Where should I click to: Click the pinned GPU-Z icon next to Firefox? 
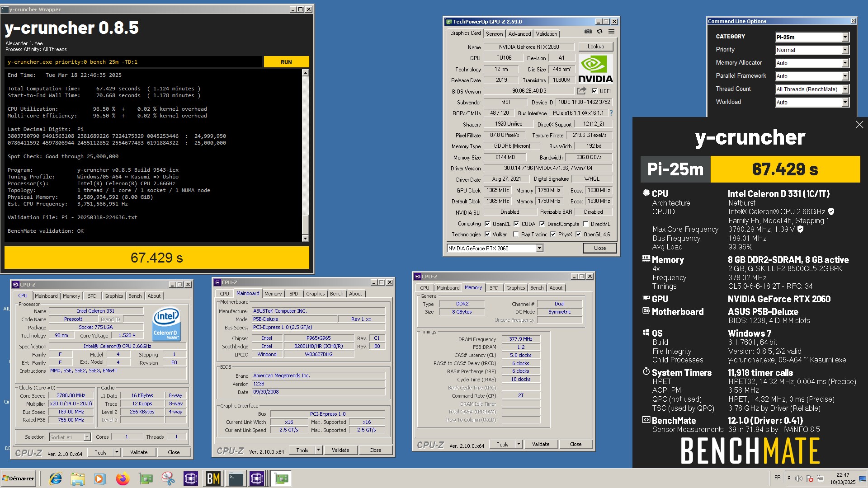[146, 479]
